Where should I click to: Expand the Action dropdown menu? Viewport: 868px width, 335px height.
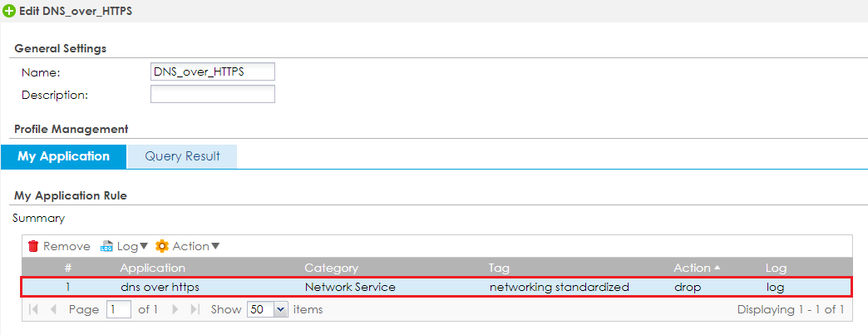215,246
